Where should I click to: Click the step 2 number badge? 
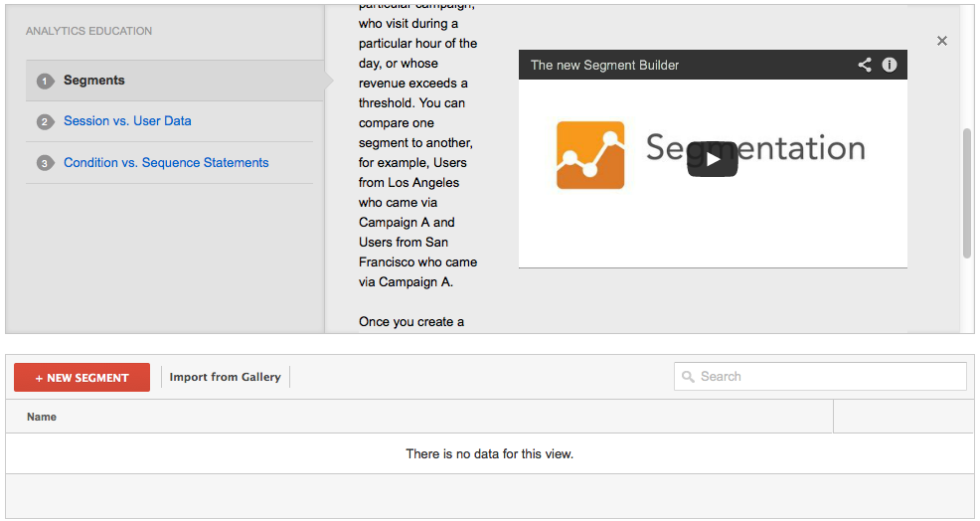[x=45, y=122]
